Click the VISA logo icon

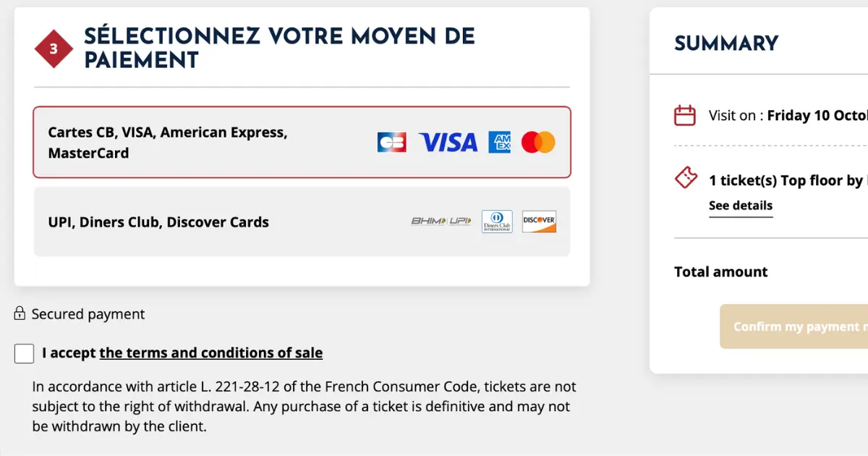(448, 142)
